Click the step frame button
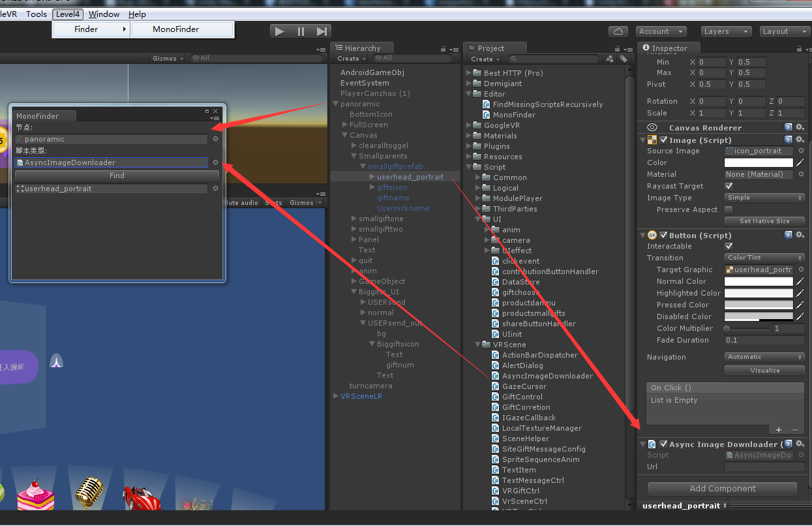812x526 pixels. click(x=321, y=31)
